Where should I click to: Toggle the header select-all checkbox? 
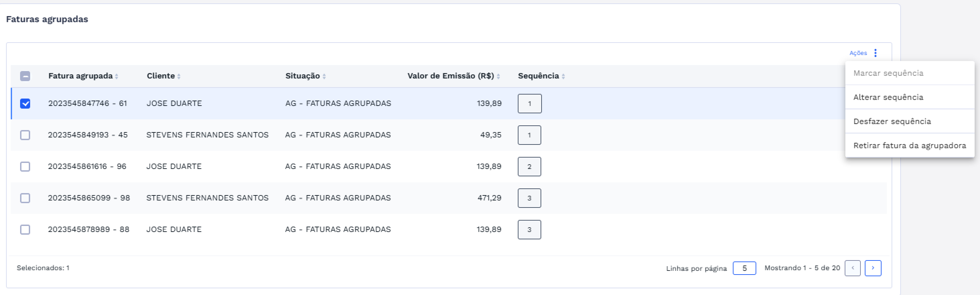pos(25,76)
